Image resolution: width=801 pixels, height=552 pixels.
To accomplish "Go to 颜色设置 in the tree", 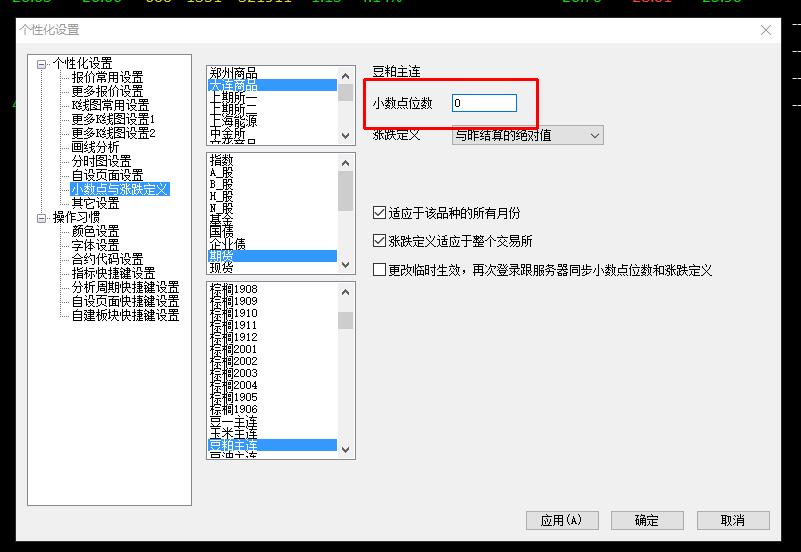I will [95, 231].
